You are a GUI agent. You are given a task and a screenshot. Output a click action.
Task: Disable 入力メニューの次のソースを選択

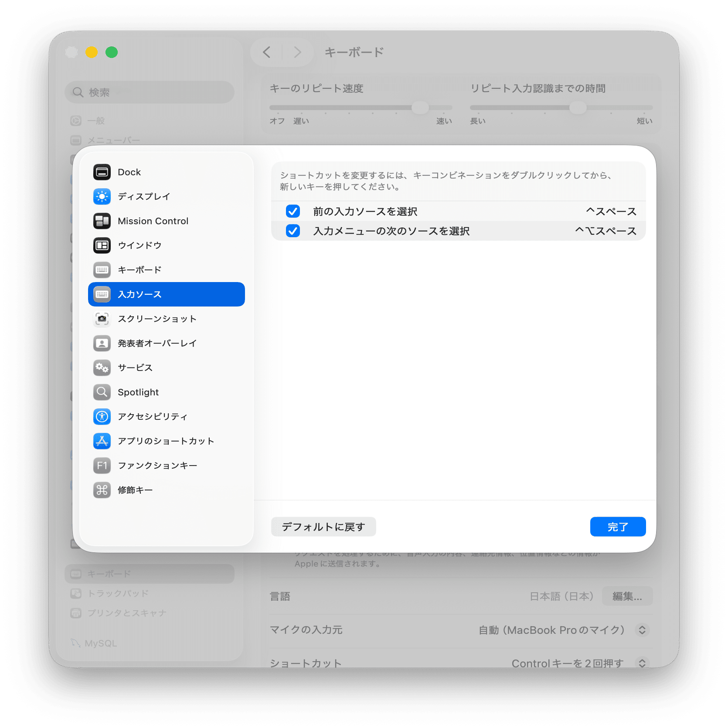tap(293, 231)
